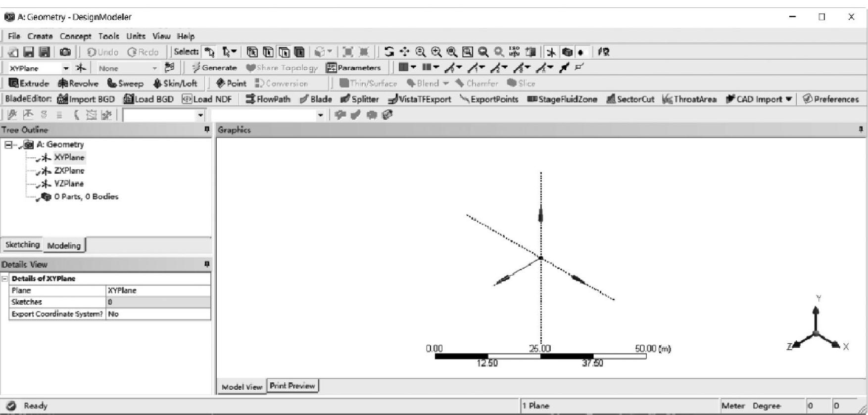
Task: Click the New Plane icon beside XYPlane
Action: pos(81,68)
